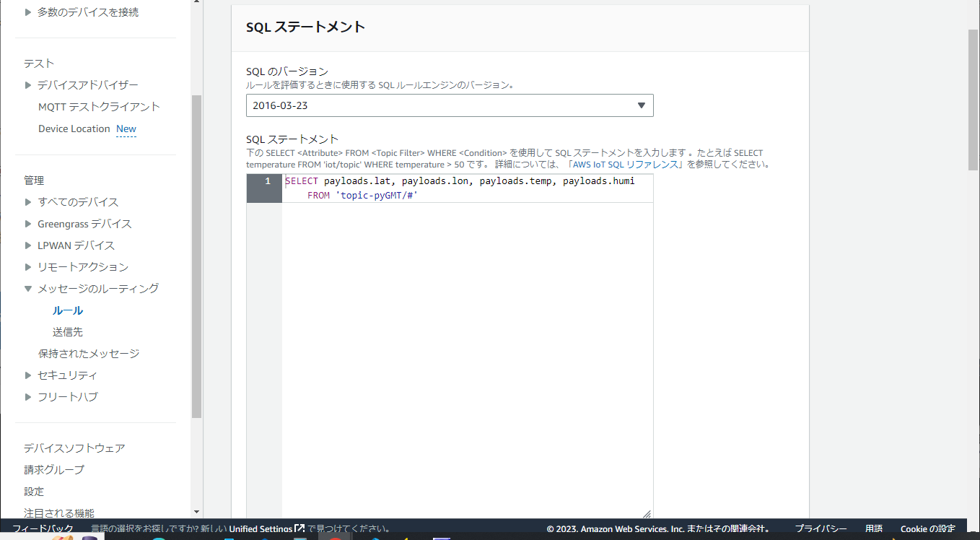Go to 送信先 under message routing
This screenshot has width=980, height=540.
[68, 332]
